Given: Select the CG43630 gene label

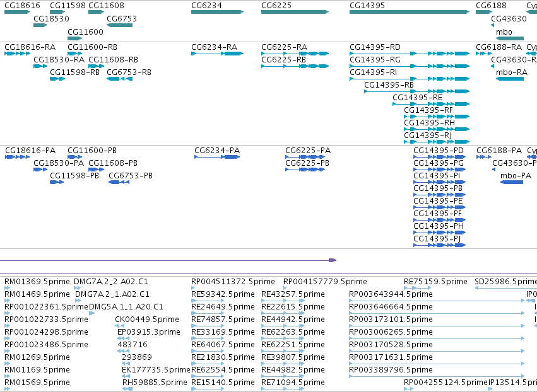Looking at the screenshot, I should pyautogui.click(x=509, y=18).
